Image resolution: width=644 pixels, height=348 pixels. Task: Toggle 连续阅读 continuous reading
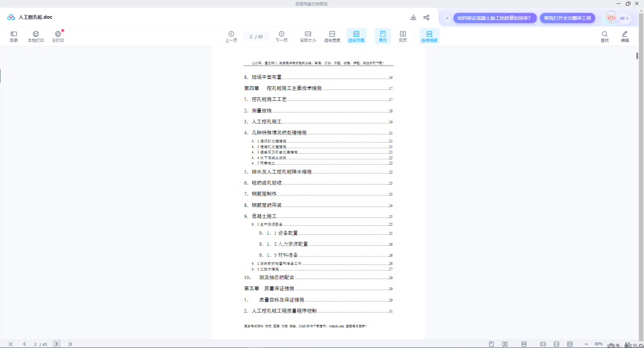(429, 36)
